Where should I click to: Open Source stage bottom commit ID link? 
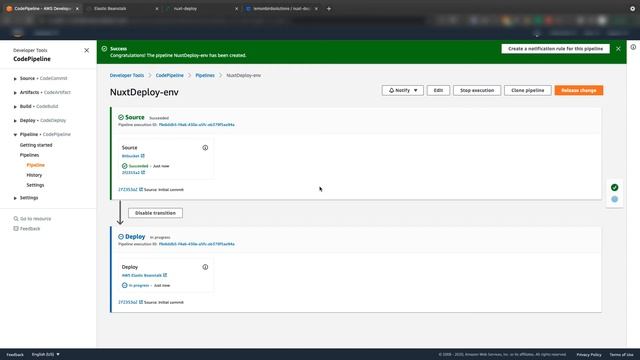[128, 189]
